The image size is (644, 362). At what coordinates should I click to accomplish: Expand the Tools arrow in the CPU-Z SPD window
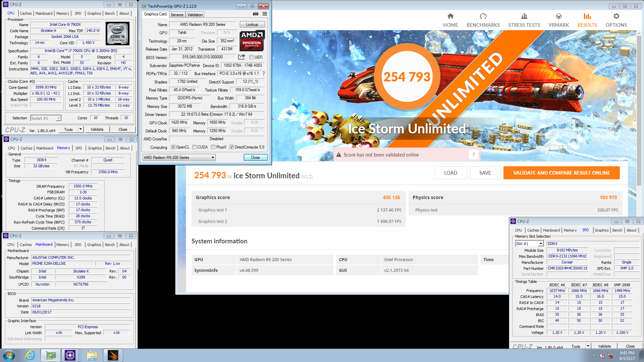(588, 346)
